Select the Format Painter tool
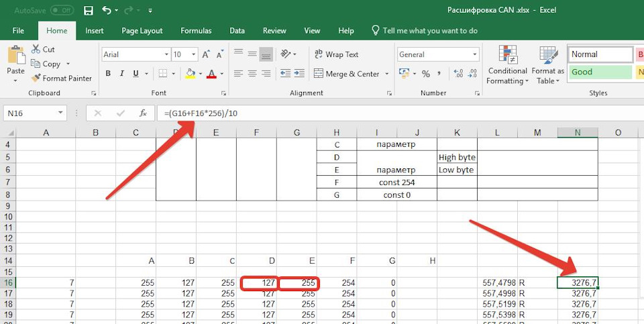The image size is (644, 324). click(x=62, y=78)
